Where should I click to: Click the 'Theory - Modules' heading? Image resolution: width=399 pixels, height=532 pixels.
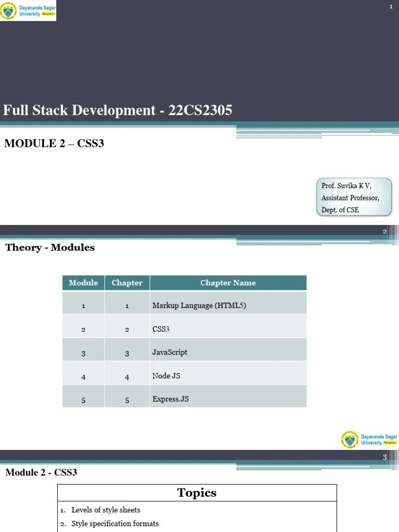pos(50,247)
